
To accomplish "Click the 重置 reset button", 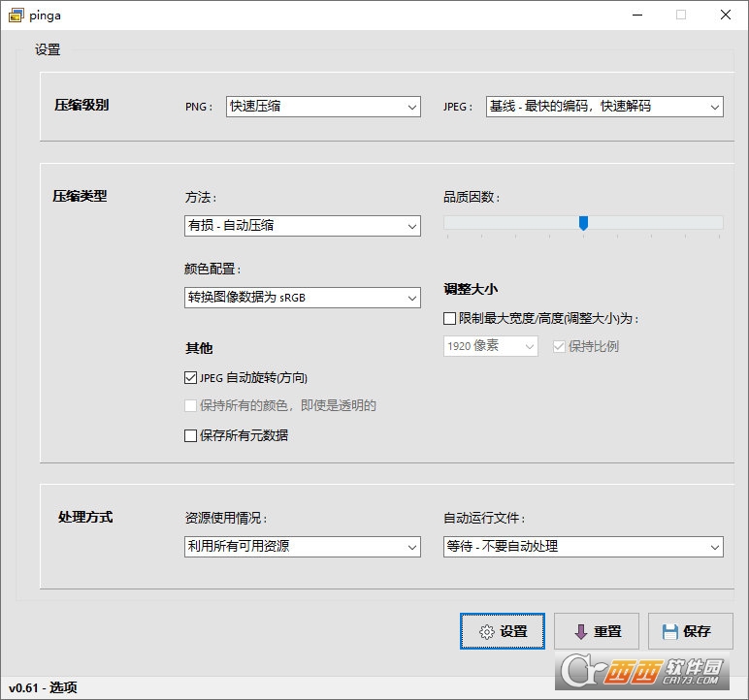I will pyautogui.click(x=597, y=631).
